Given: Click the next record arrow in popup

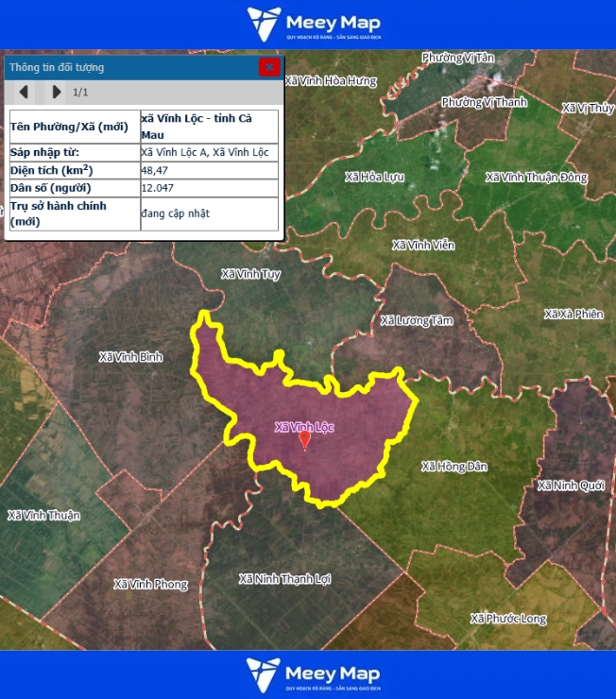Looking at the screenshot, I should click(x=56, y=92).
